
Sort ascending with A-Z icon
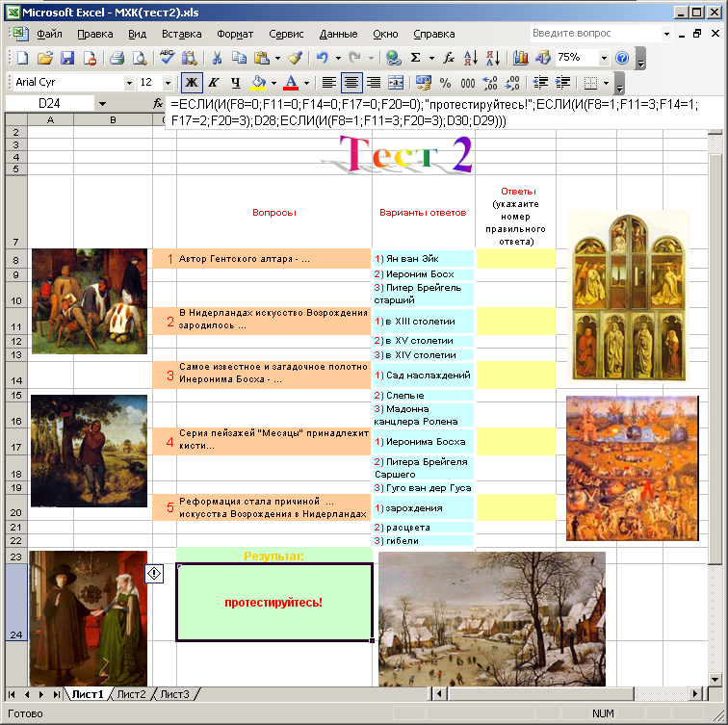[x=470, y=58]
